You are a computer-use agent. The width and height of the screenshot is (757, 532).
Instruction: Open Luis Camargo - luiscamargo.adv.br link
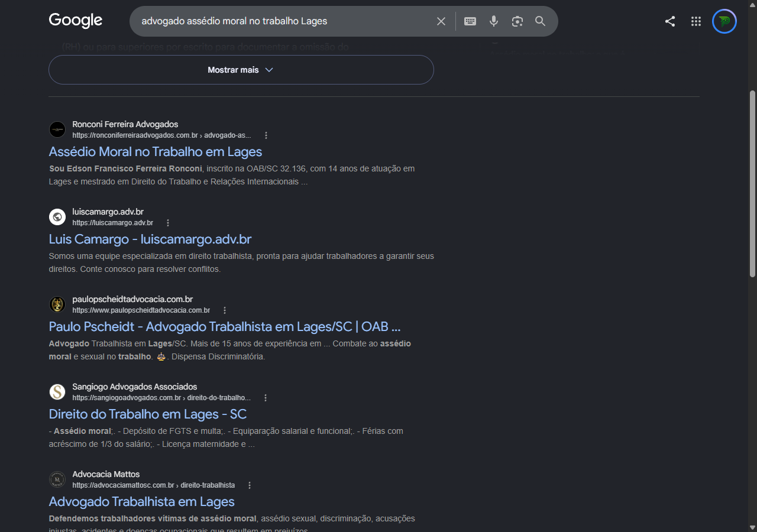[x=150, y=239]
